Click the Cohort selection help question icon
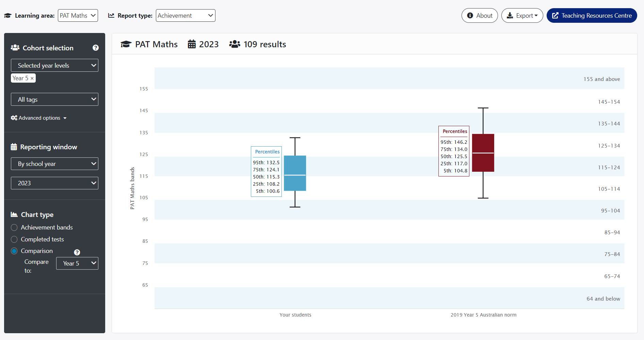The height and width of the screenshot is (340, 644). [x=96, y=48]
